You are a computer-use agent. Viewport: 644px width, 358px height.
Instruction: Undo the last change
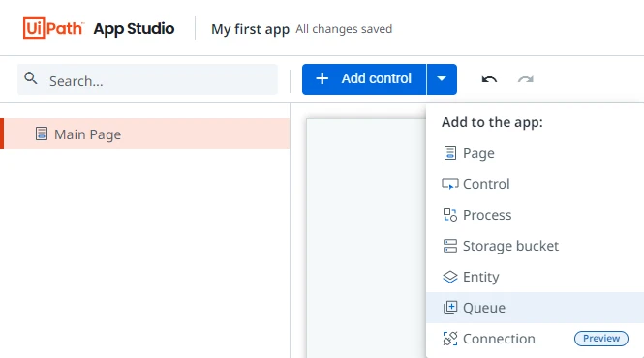(x=489, y=79)
